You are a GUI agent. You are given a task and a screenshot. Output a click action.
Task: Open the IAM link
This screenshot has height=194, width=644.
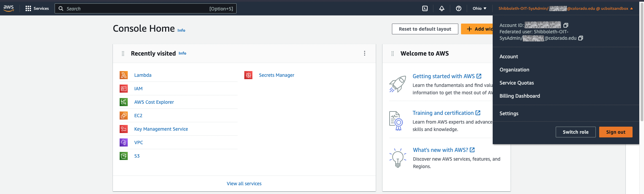click(x=139, y=89)
